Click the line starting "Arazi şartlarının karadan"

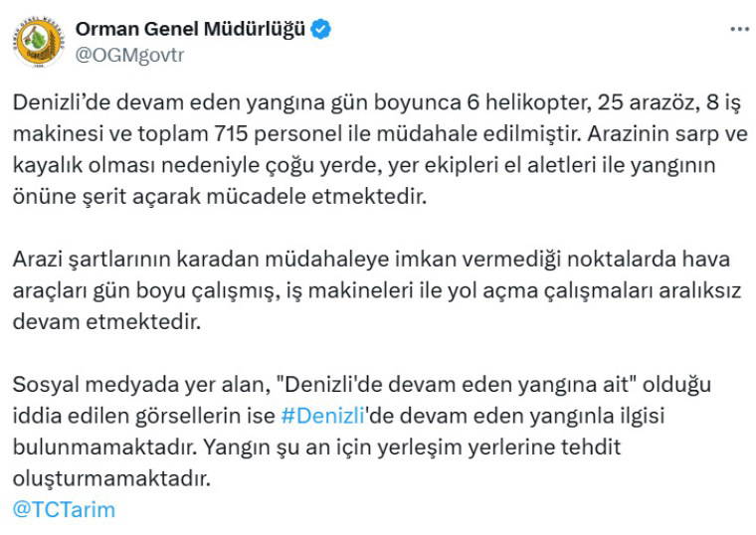pos(371,260)
